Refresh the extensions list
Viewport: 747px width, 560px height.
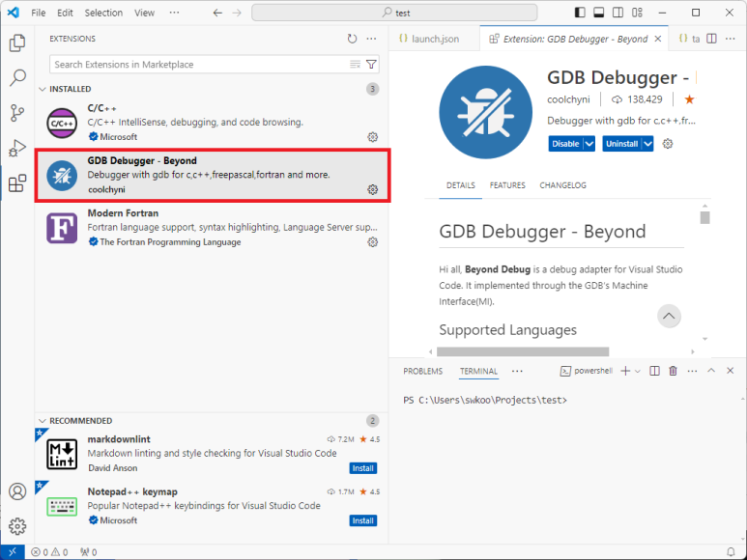(352, 39)
